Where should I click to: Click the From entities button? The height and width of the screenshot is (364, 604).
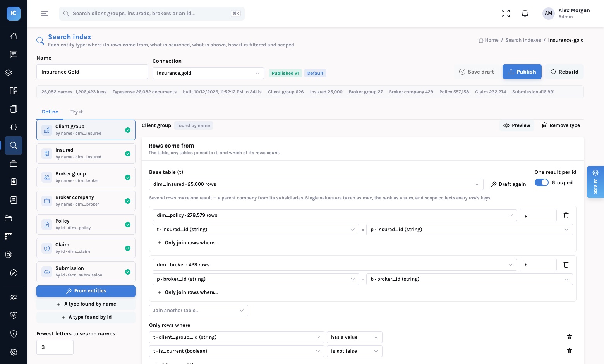click(x=86, y=291)
